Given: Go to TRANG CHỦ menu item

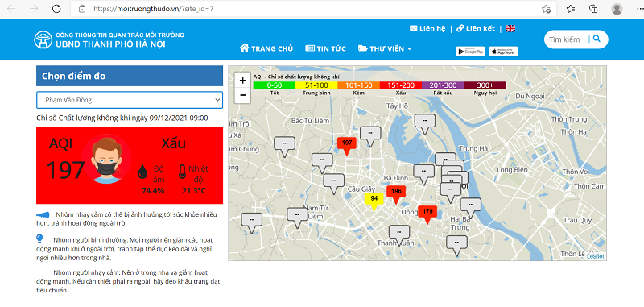Looking at the screenshot, I should point(266,48).
